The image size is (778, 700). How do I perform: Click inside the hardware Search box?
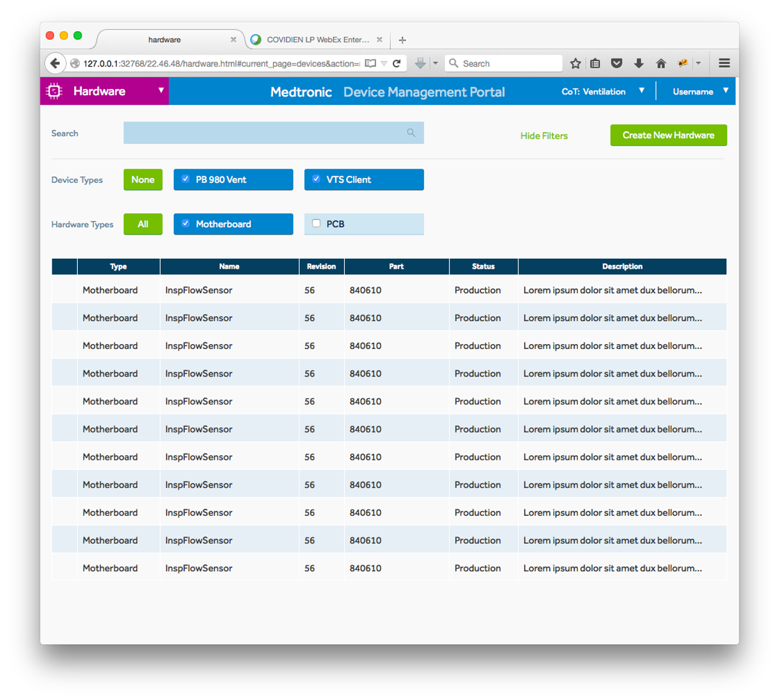pyautogui.click(x=274, y=133)
